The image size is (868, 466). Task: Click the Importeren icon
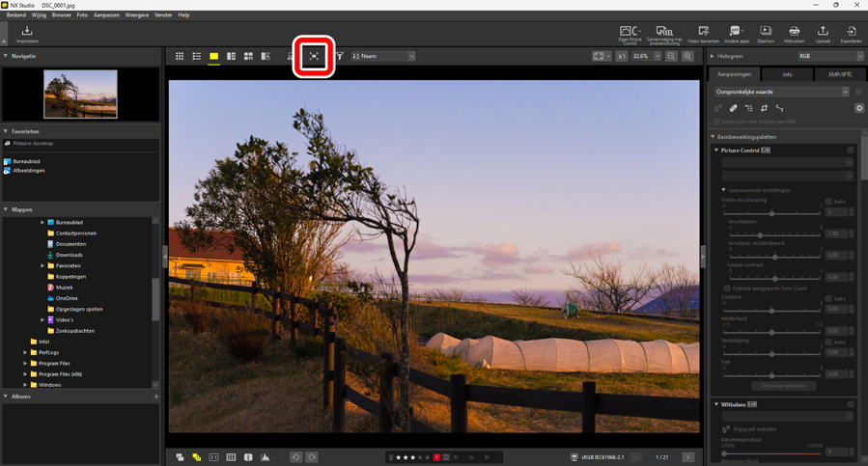[27, 35]
